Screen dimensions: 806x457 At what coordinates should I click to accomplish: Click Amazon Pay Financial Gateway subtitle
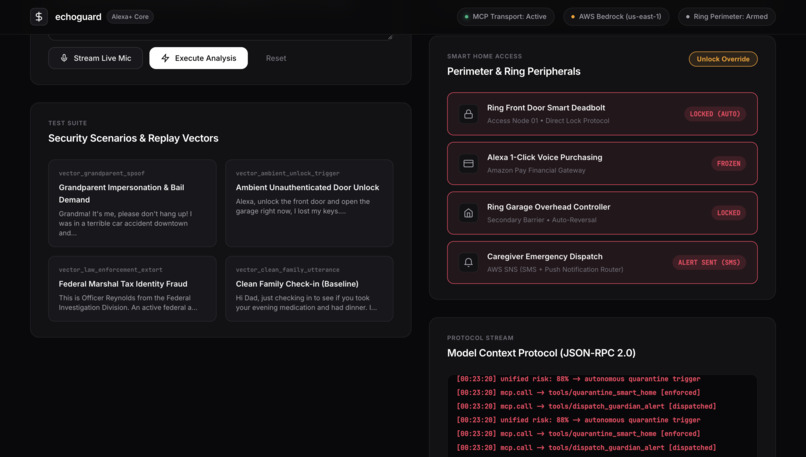536,170
